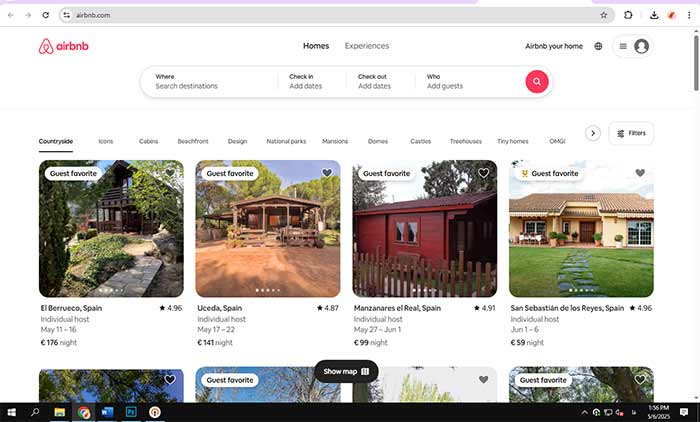Toggle heart on San Sebastián de los Reyes listing
This screenshot has width=700, height=422.
click(x=640, y=173)
